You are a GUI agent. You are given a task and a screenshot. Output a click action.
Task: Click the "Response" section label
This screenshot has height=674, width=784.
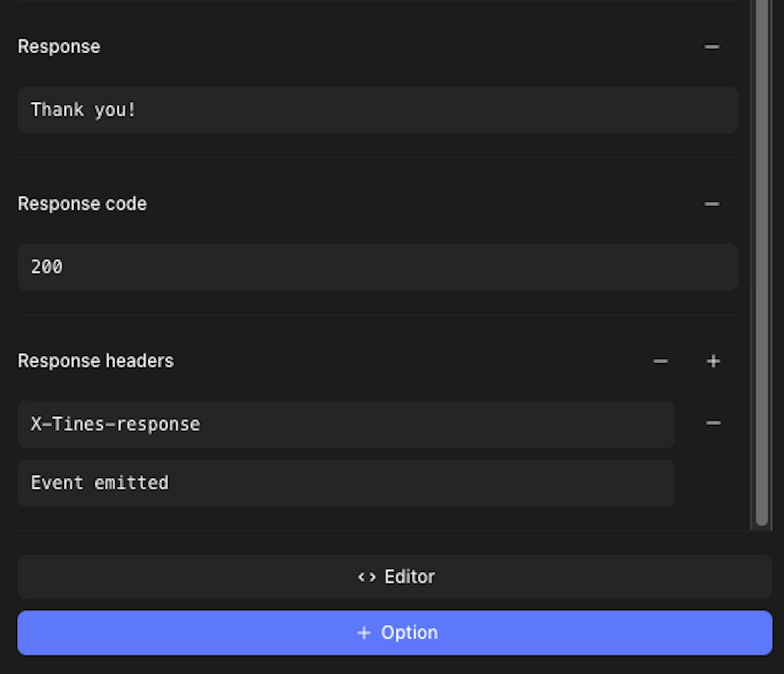coord(59,47)
